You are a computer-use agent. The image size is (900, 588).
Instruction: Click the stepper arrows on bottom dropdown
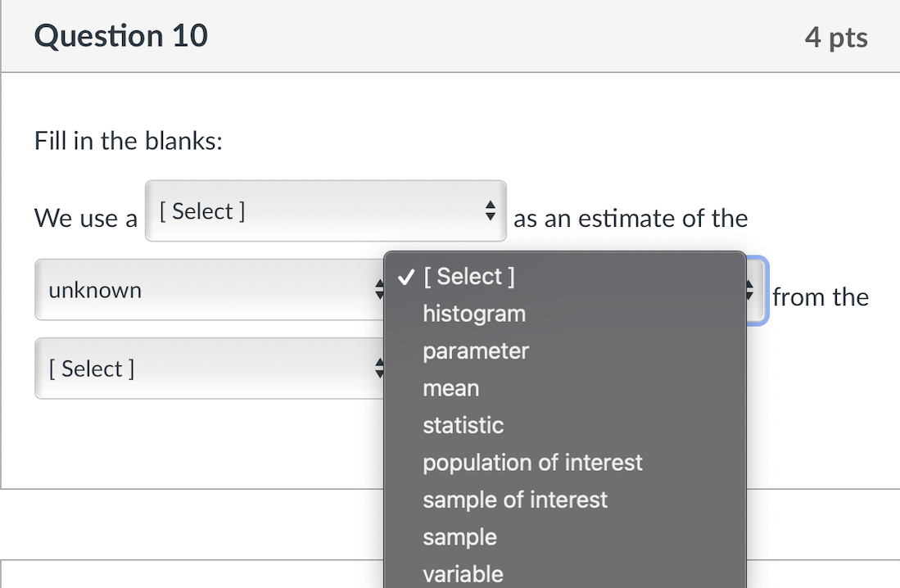[378, 369]
